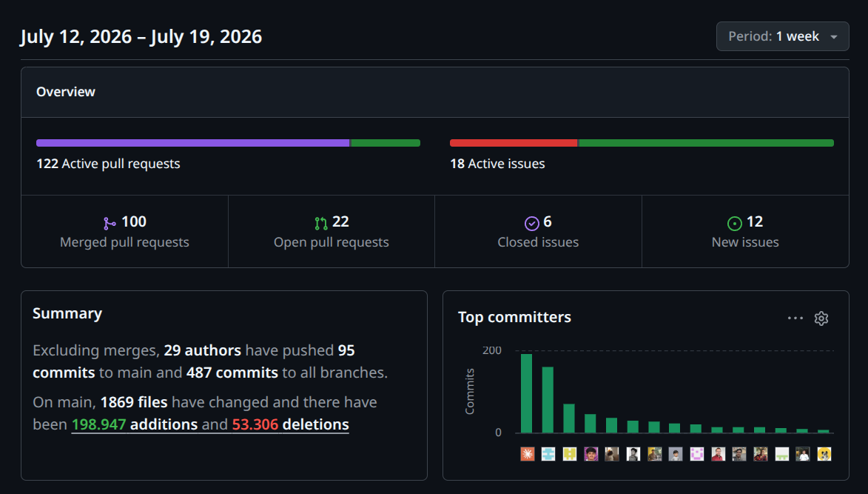
Task: Click the green open pull requests icon
Action: (x=321, y=223)
